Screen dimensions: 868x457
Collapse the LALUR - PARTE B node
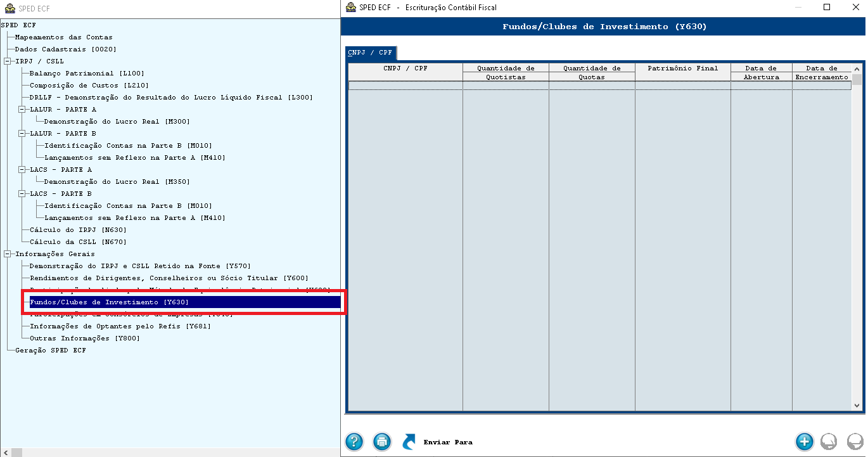pyautogui.click(x=22, y=134)
